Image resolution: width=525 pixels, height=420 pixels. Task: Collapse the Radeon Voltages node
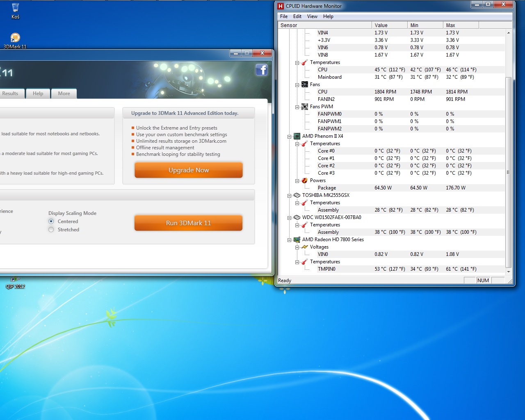pyautogui.click(x=297, y=247)
